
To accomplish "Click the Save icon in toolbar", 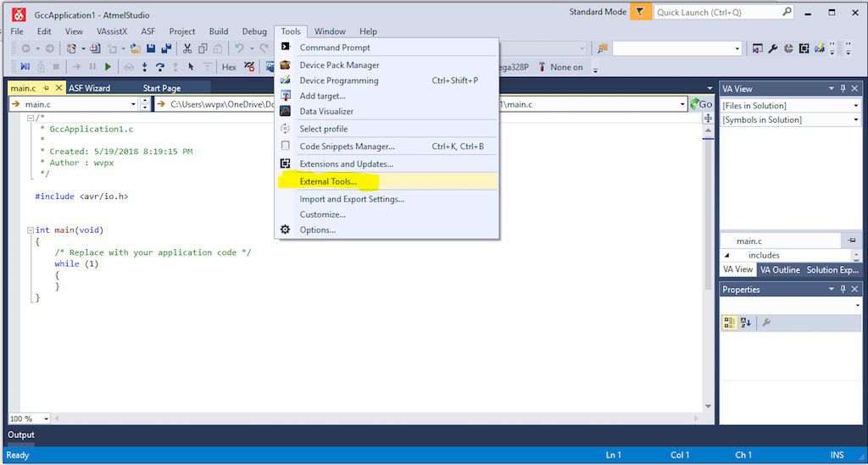I will point(151,48).
